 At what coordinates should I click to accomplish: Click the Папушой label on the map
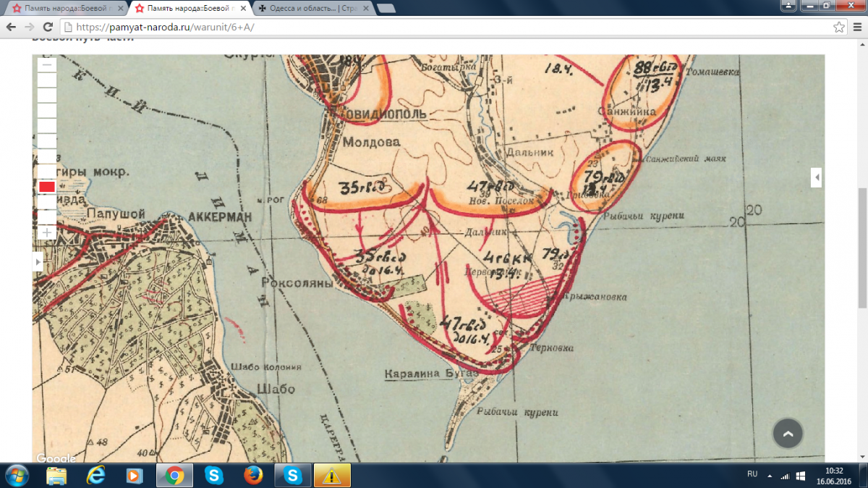(116, 214)
